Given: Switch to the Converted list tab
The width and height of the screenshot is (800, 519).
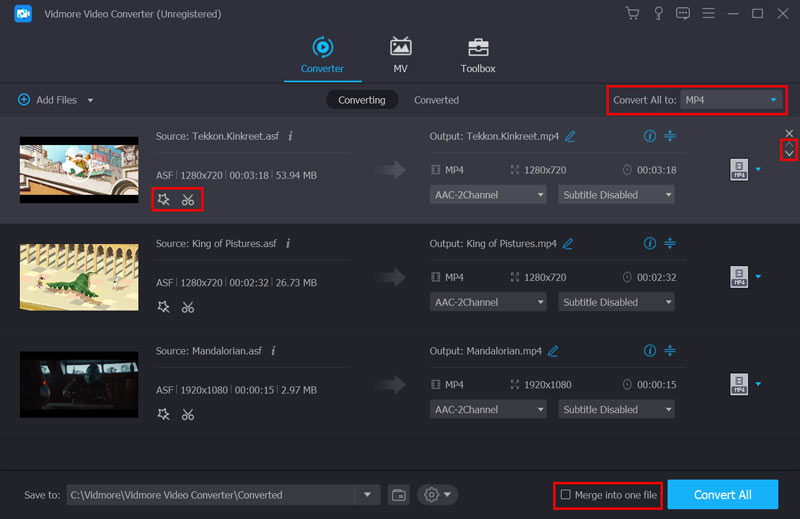Looking at the screenshot, I should point(436,100).
